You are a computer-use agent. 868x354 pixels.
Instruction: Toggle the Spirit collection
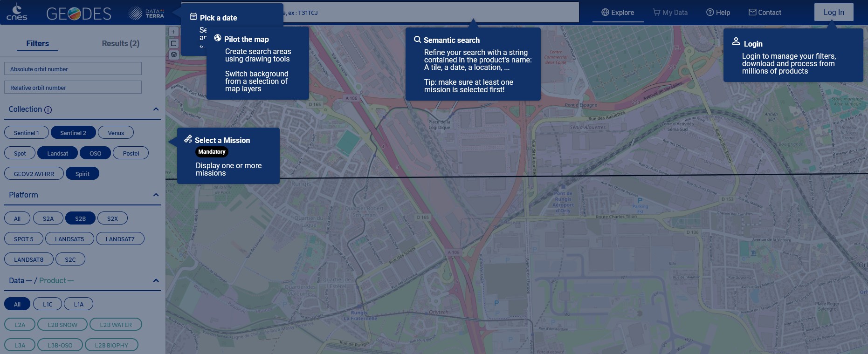[83, 174]
